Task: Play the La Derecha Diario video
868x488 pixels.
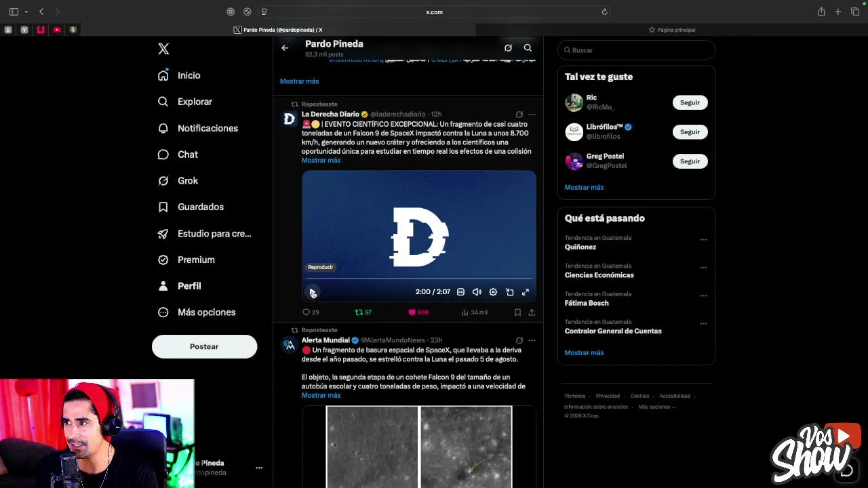Action: pyautogui.click(x=313, y=292)
